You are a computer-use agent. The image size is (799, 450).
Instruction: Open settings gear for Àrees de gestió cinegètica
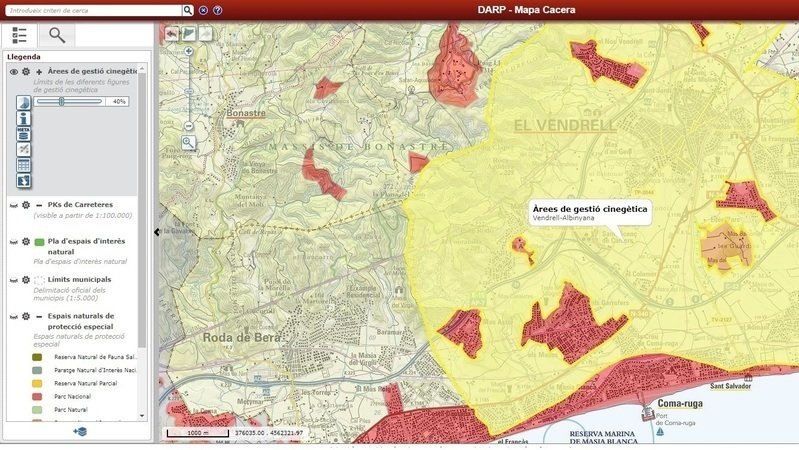coord(26,72)
